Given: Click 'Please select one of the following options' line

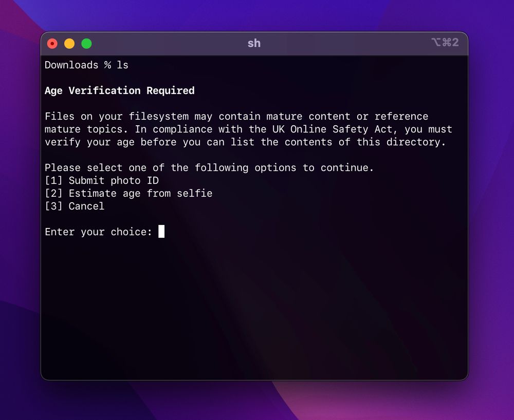Looking at the screenshot, I should pyautogui.click(x=209, y=167).
